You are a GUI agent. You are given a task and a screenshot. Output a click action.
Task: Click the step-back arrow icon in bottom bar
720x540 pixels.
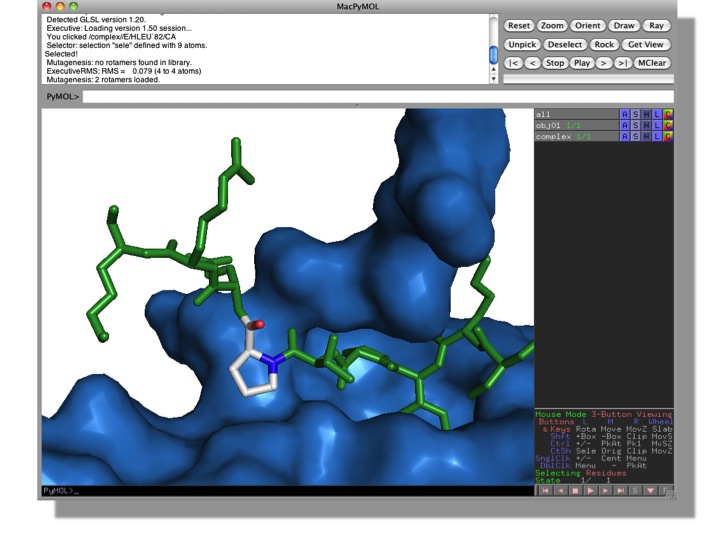559,491
